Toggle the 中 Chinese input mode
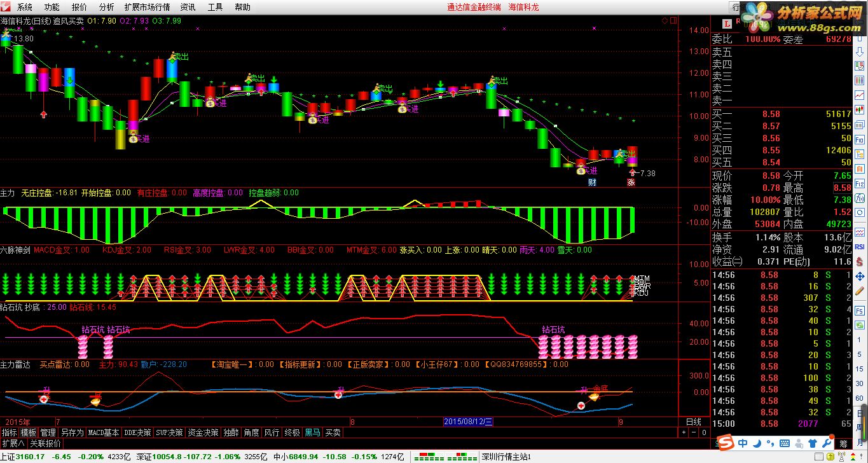This screenshot has width=868, height=463. pos(742,443)
